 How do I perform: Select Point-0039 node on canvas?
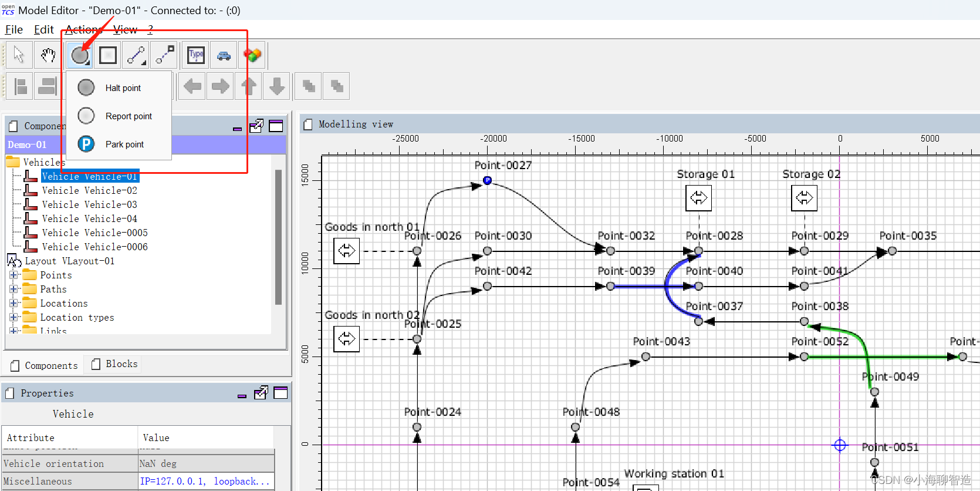click(x=610, y=286)
